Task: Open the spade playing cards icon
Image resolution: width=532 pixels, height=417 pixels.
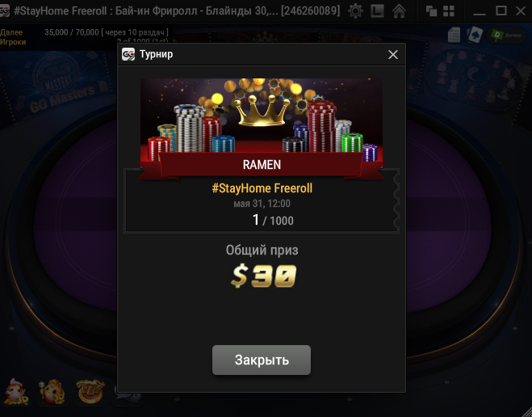Action: 475,35
